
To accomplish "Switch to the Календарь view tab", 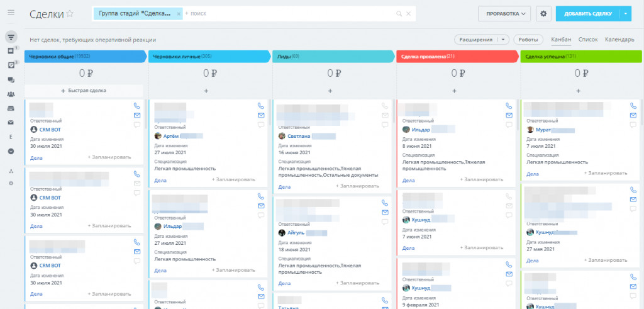I will point(619,40).
